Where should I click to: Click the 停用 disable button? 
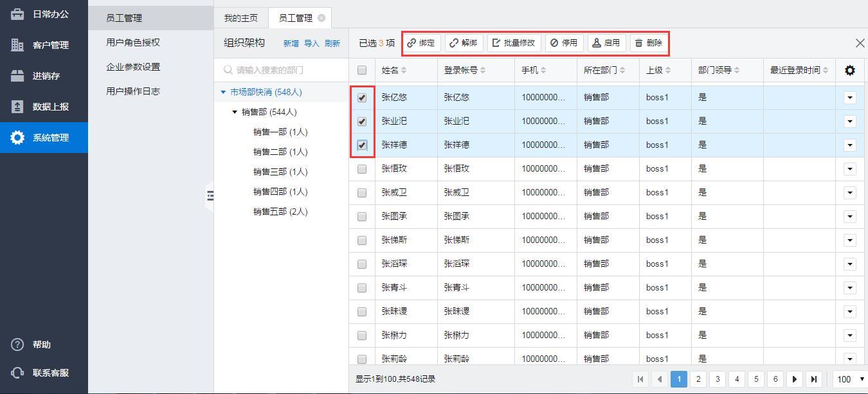564,43
